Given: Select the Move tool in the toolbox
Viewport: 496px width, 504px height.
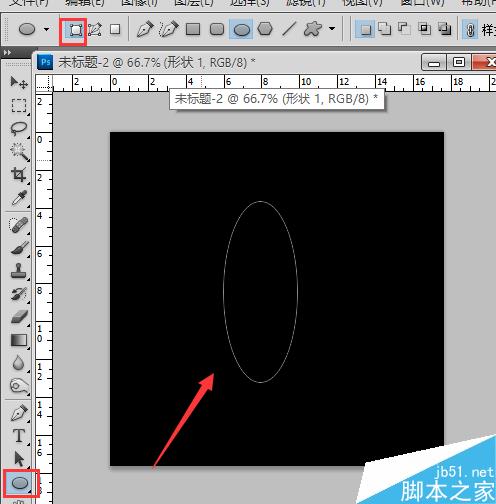Looking at the screenshot, I should click(19, 82).
